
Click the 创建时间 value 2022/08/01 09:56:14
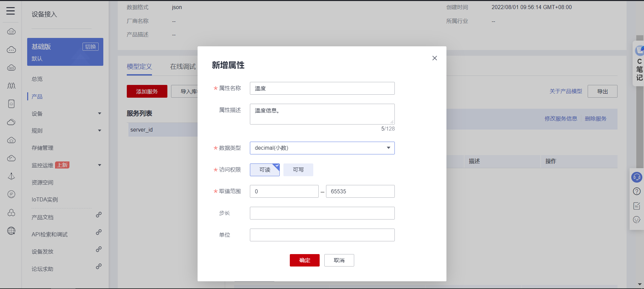click(x=532, y=7)
